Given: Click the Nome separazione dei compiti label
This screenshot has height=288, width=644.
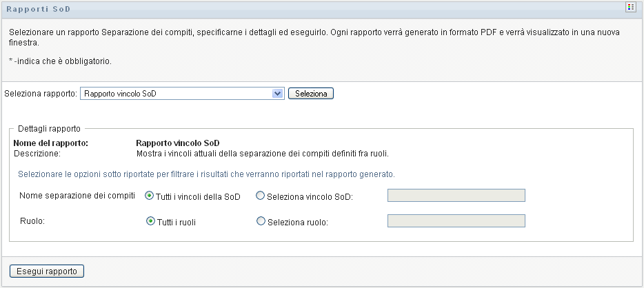Looking at the screenshot, I should 77,196.
